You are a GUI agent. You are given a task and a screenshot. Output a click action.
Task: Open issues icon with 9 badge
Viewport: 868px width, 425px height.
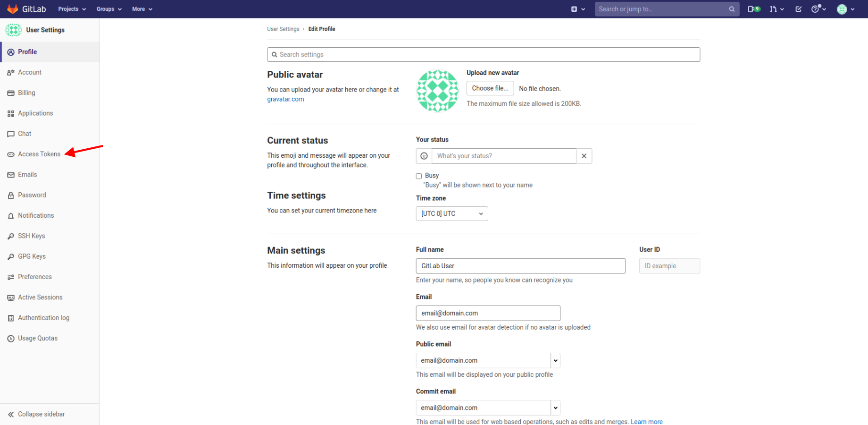tap(754, 9)
